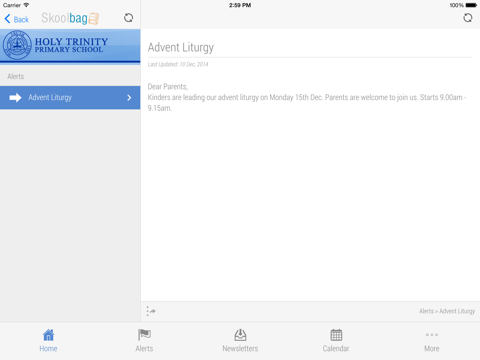Open the Calendar tab
The width and height of the screenshot is (480, 360).
coord(336,340)
